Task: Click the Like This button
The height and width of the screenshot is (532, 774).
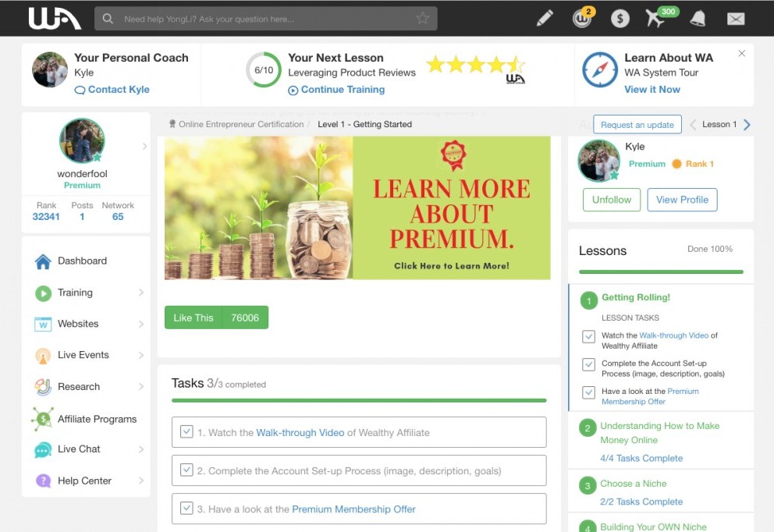Action: [193, 317]
